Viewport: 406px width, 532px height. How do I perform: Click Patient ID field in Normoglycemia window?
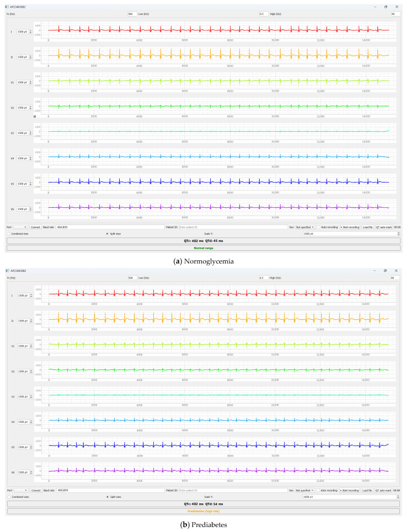[x=233, y=227]
